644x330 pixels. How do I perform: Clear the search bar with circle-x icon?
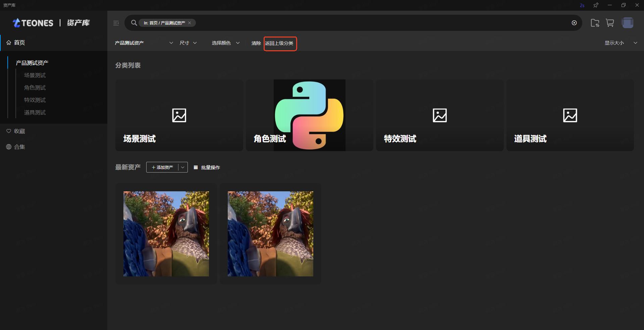574,23
